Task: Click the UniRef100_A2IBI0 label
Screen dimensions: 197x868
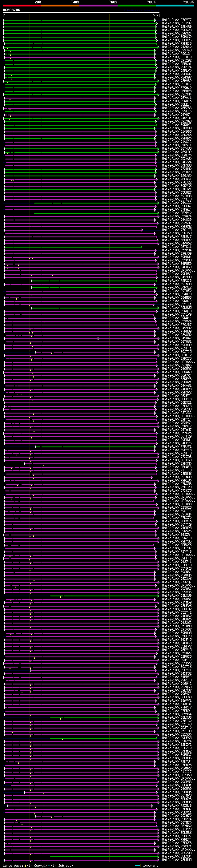Action: 177,57
